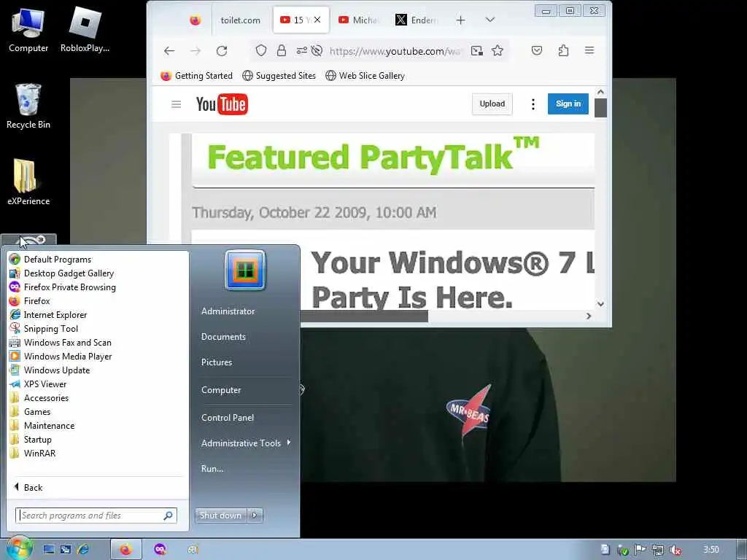
Task: Click the Action Center flag tray icon
Action: [x=640, y=550]
